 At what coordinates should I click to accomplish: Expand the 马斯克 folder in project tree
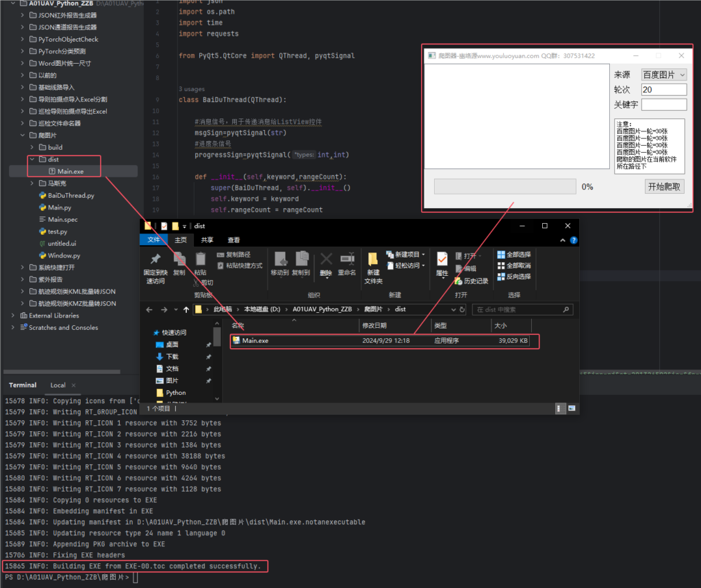32,183
